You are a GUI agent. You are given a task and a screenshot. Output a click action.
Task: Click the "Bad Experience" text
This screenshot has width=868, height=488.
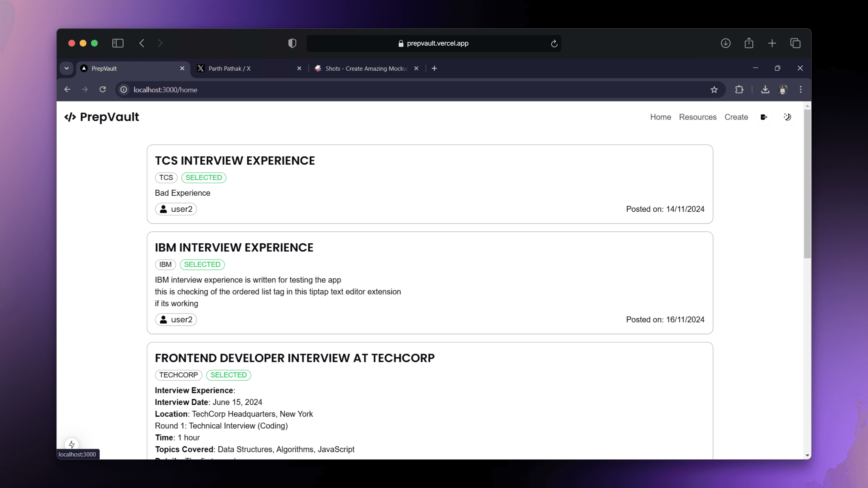tap(182, 193)
